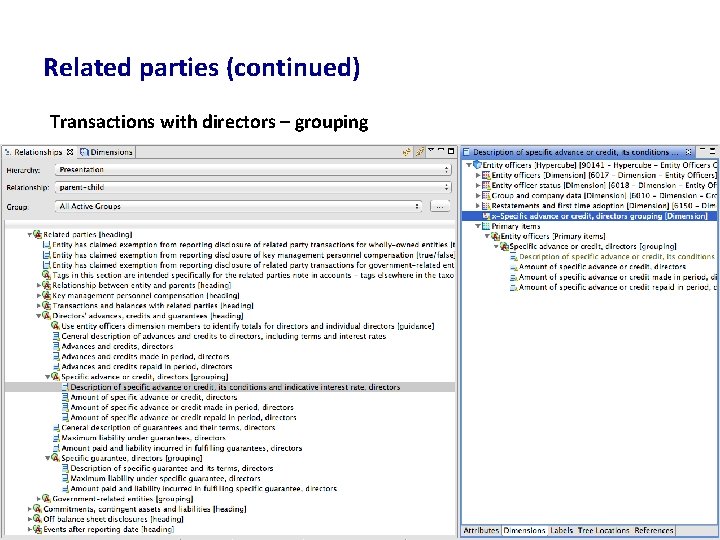
Task: Expand Off balance sheet disclosures heading
Action: point(30,519)
